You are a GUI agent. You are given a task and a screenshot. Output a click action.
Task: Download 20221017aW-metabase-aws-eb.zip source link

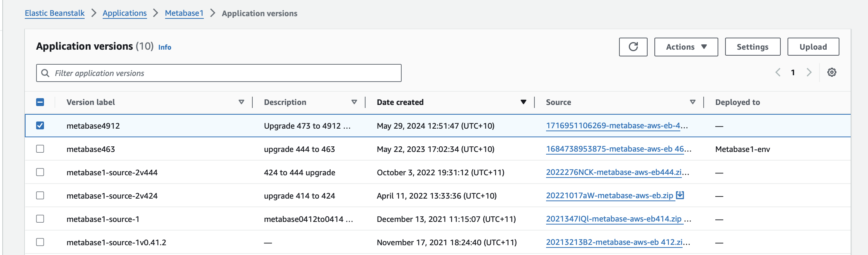[610, 196]
